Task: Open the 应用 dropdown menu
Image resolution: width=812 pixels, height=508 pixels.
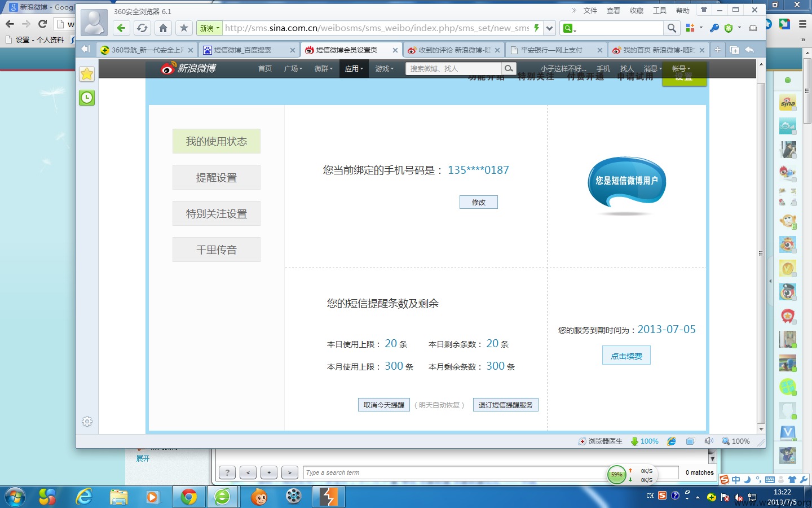Action: (x=354, y=68)
